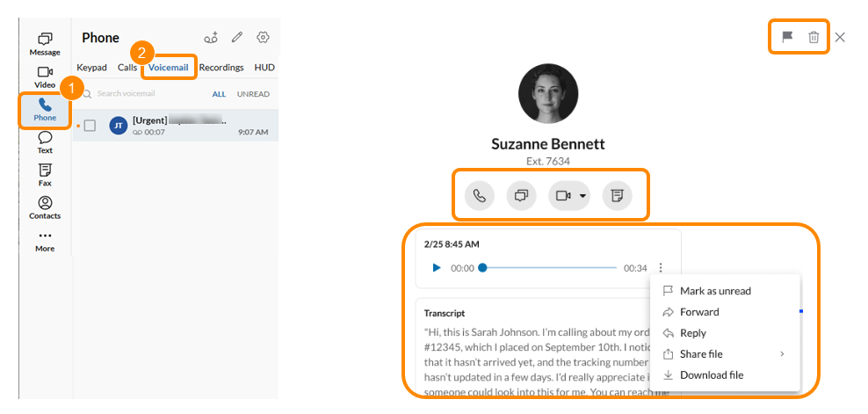868x414 pixels.
Task: Call Suzanne Bennett with phone icon
Action: click(479, 196)
